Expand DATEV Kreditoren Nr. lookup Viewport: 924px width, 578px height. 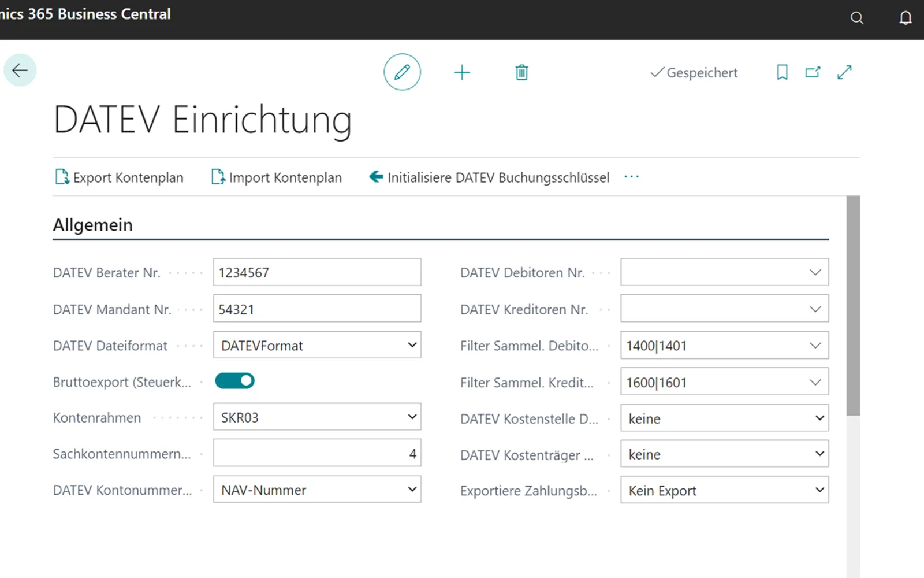(x=815, y=309)
